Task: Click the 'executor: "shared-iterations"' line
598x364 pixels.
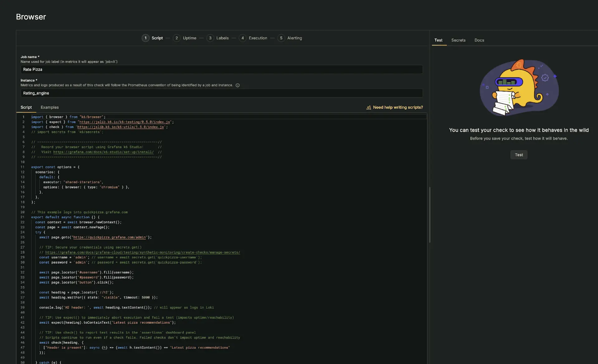Action: pyautogui.click(x=73, y=182)
